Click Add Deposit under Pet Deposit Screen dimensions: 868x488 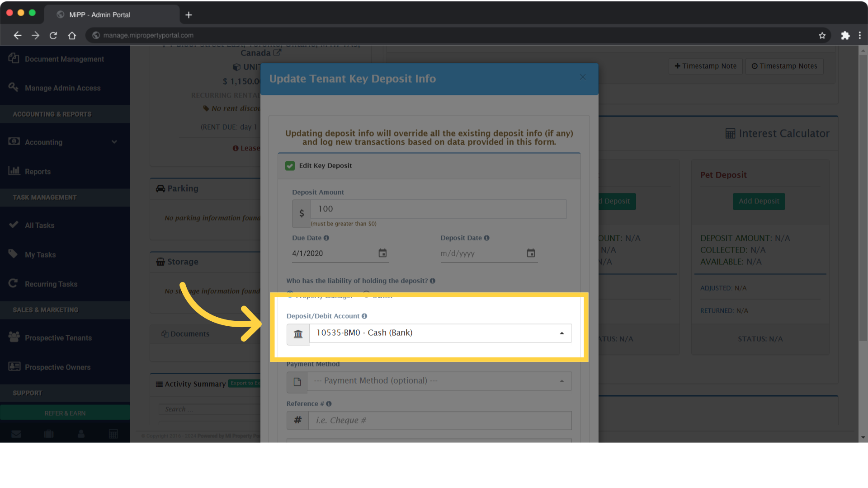click(759, 201)
